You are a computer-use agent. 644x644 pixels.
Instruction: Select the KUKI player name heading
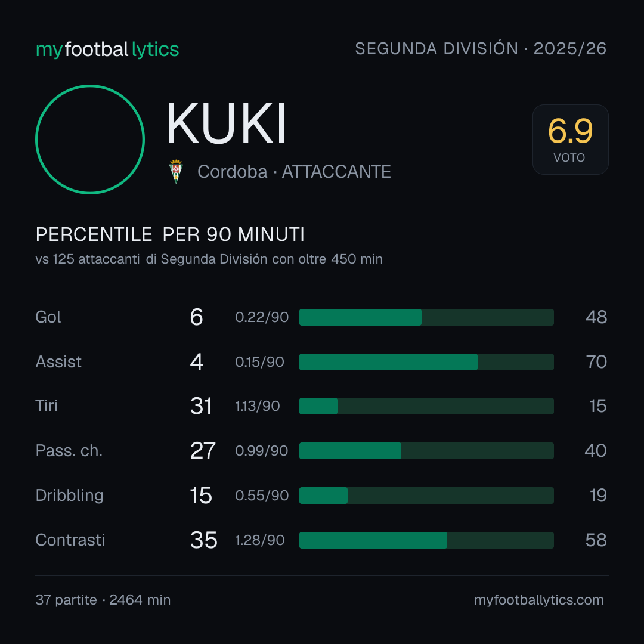pyautogui.click(x=227, y=123)
